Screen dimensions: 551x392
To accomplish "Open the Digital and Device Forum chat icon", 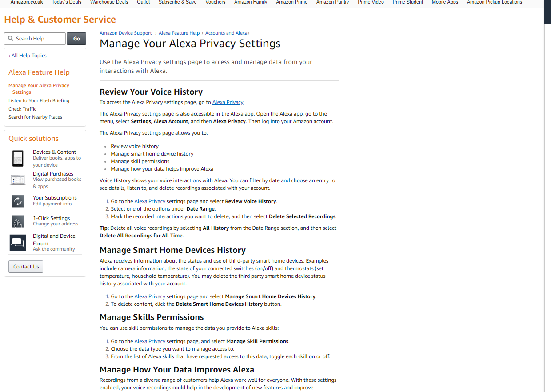I will coord(18,243).
